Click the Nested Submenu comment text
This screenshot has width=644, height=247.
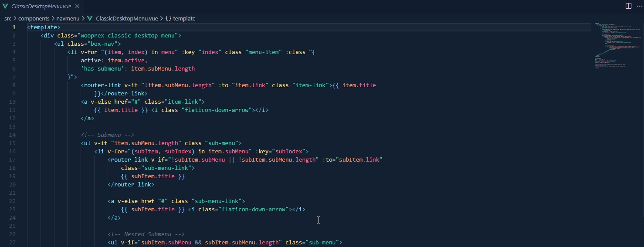[x=146, y=234]
